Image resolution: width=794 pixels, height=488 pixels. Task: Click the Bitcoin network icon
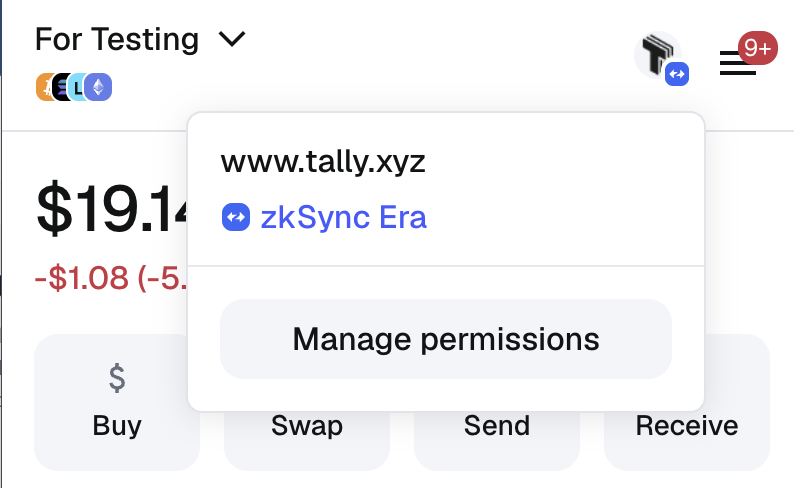coord(44,88)
